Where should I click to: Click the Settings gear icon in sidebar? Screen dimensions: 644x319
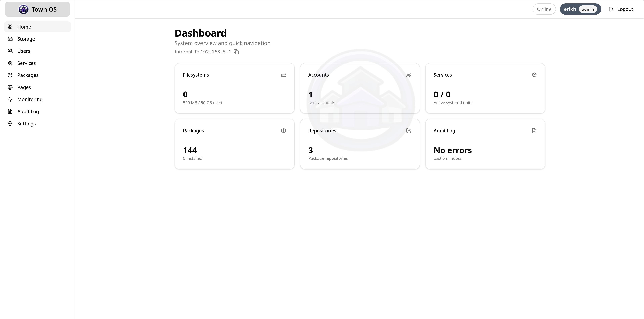10,123
